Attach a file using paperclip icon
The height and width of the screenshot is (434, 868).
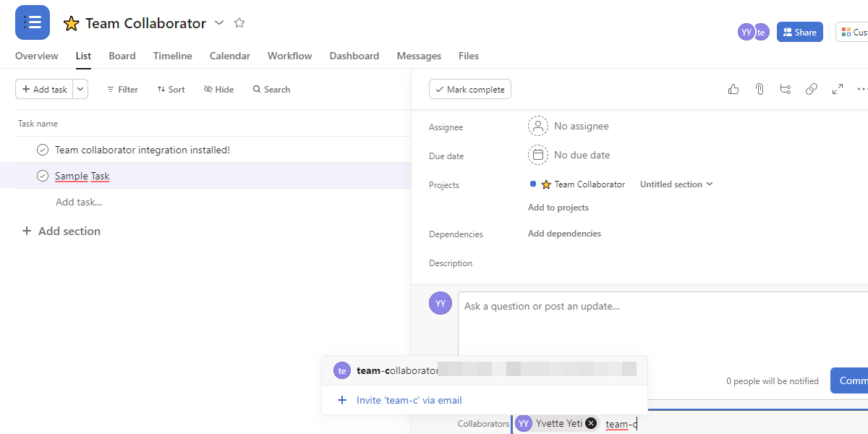tap(759, 89)
